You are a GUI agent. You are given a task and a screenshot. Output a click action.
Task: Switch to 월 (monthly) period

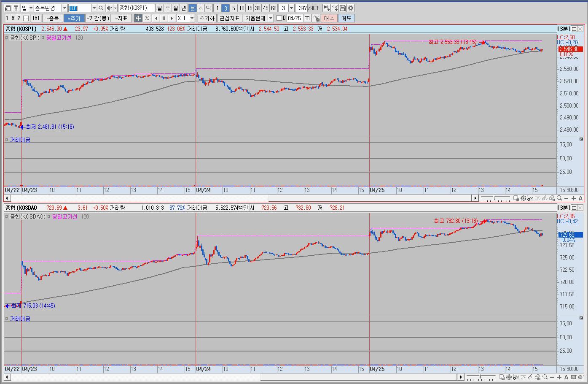coord(175,8)
